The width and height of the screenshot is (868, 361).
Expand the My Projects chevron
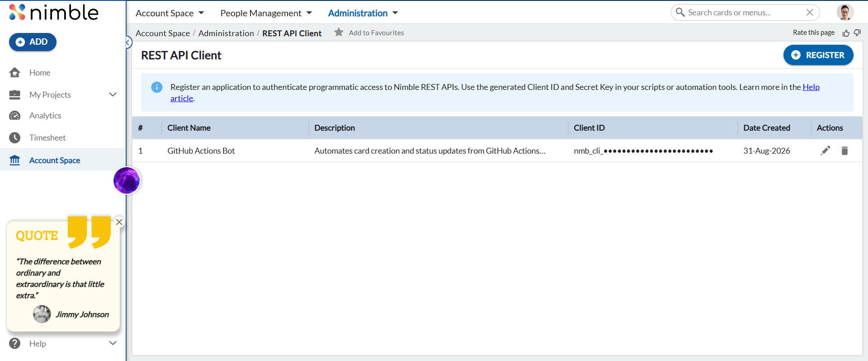click(113, 94)
